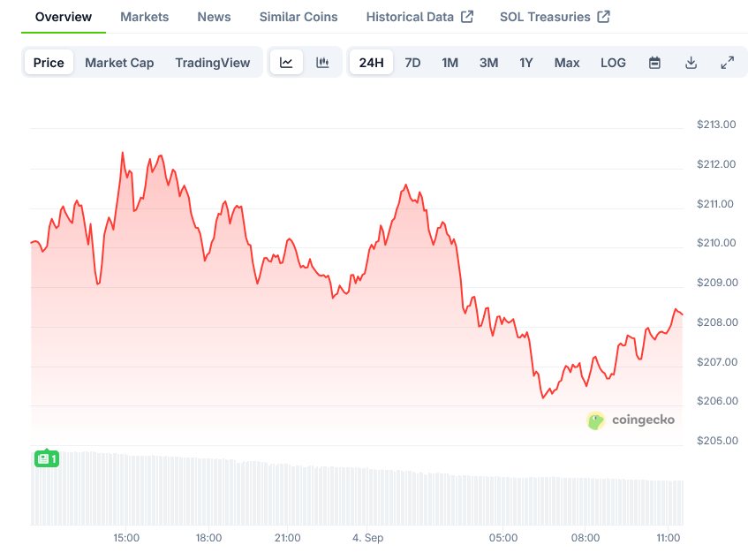This screenshot has height=560, width=748.
Task: Choose 3M time range
Action: tap(489, 63)
